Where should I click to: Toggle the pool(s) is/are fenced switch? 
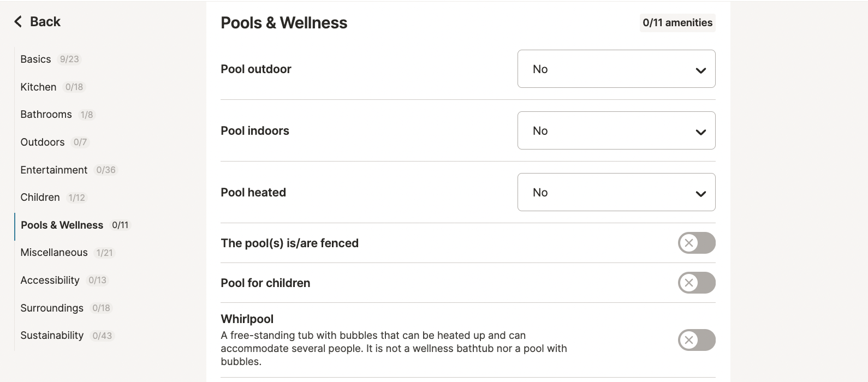[696, 243]
